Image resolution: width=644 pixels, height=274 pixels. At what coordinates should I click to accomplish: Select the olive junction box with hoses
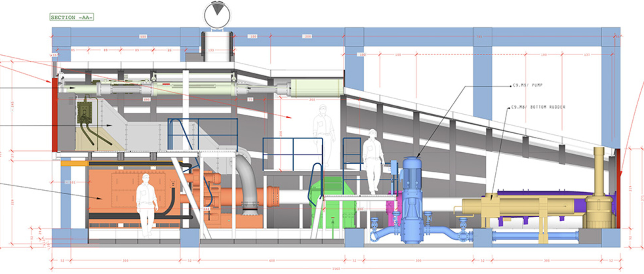click(x=85, y=112)
